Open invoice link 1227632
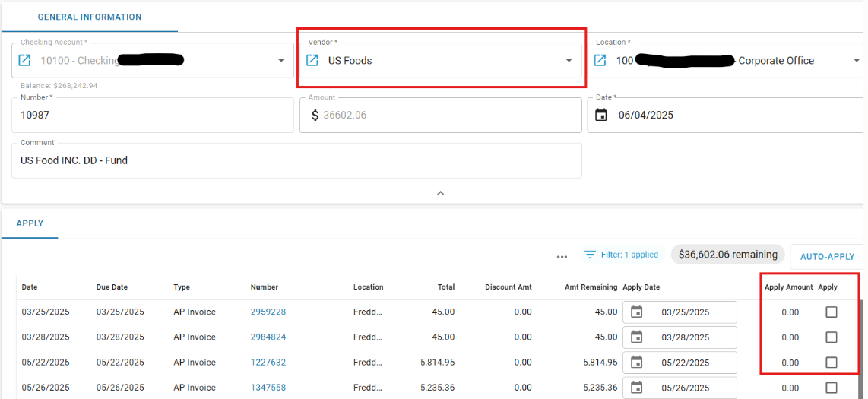Screen dimensions: 868x399 268,363
